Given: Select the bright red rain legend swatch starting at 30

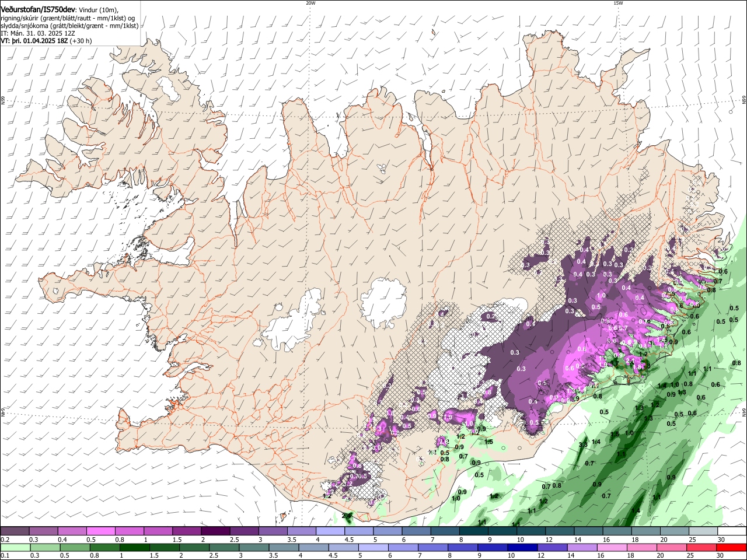Looking at the screenshot, I should tap(732, 547).
